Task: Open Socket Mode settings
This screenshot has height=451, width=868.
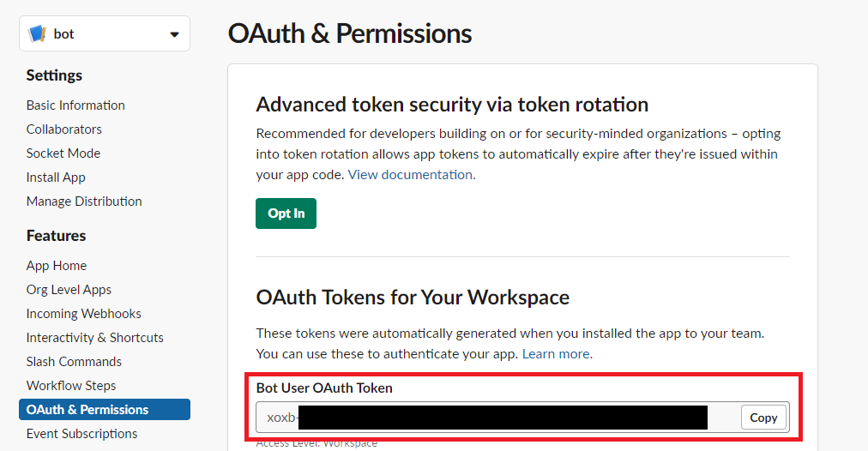Action: click(63, 153)
